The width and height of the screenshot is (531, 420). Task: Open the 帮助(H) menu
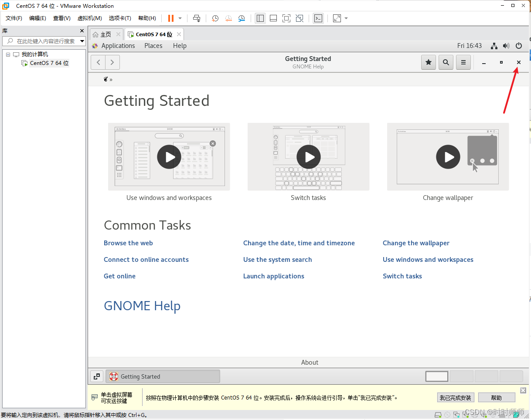(147, 18)
